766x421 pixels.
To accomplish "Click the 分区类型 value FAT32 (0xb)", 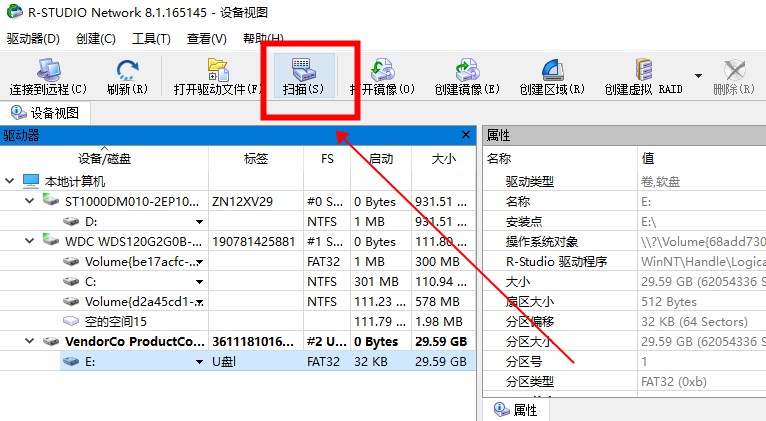I will (x=674, y=381).
